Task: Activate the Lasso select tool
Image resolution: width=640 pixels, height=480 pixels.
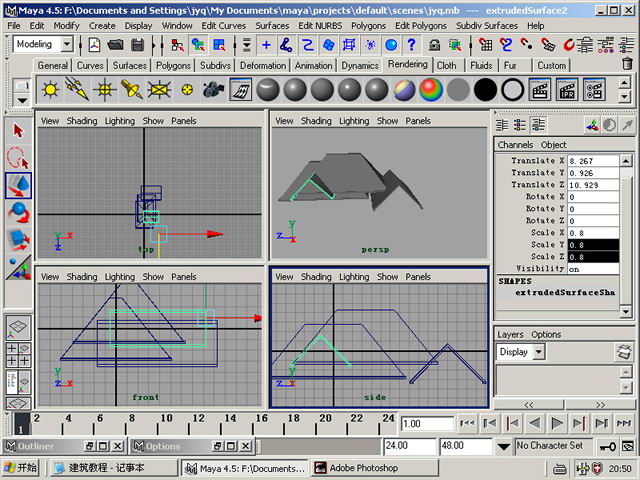Action: point(18,158)
